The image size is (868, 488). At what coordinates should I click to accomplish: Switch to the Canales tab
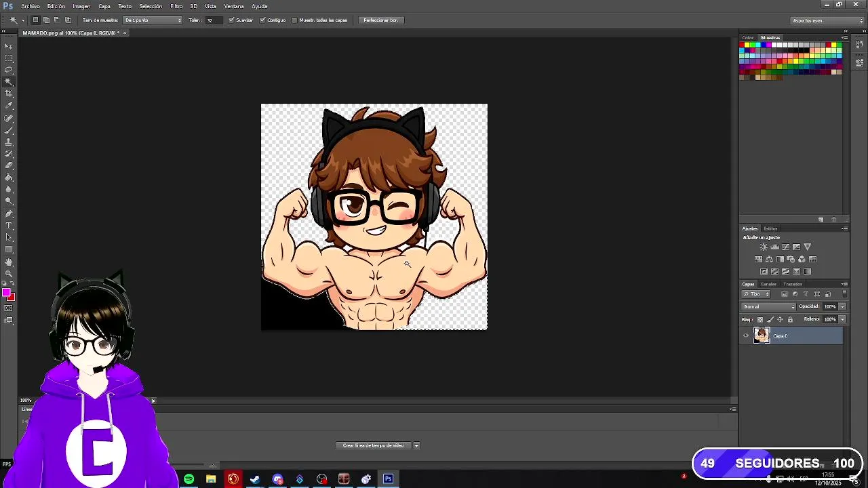pos(768,284)
